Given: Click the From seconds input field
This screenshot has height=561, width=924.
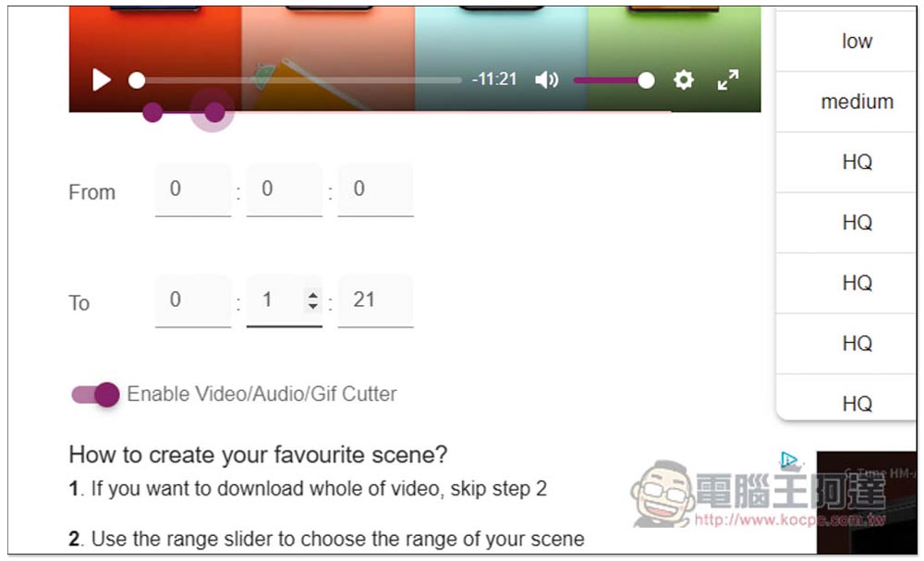Looking at the screenshot, I should [x=375, y=189].
